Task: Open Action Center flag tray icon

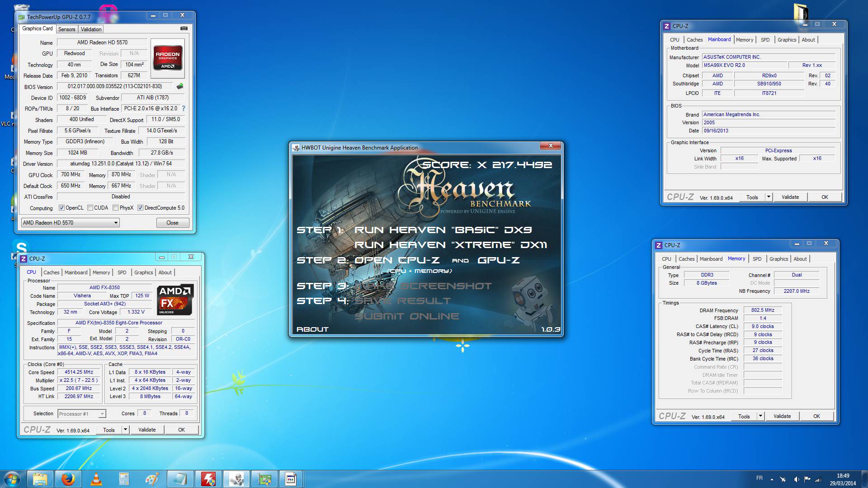Action: [807, 479]
